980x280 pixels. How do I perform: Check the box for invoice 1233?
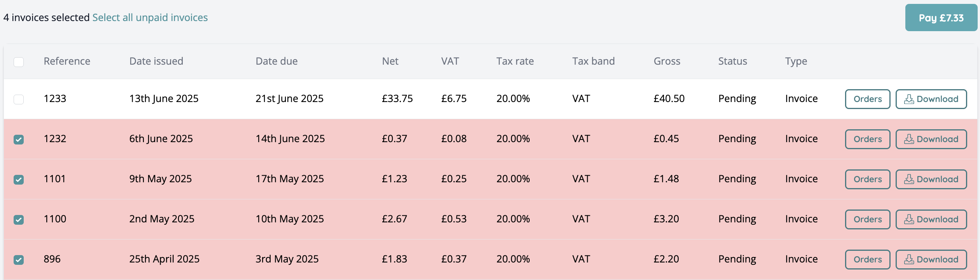(19, 99)
